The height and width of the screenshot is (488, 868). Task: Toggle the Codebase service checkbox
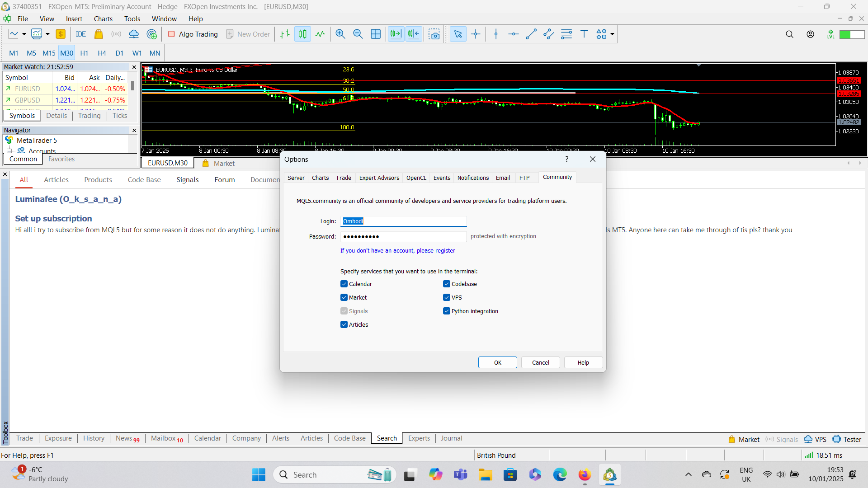coord(447,284)
